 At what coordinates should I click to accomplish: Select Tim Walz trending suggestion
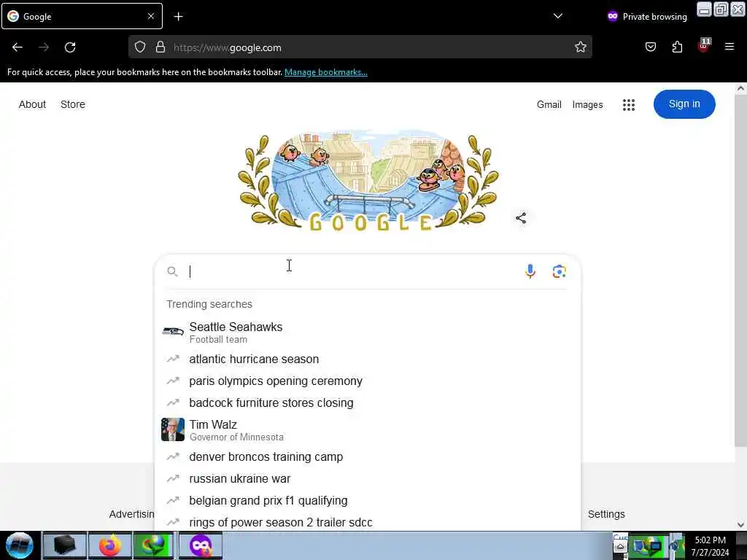(368, 430)
